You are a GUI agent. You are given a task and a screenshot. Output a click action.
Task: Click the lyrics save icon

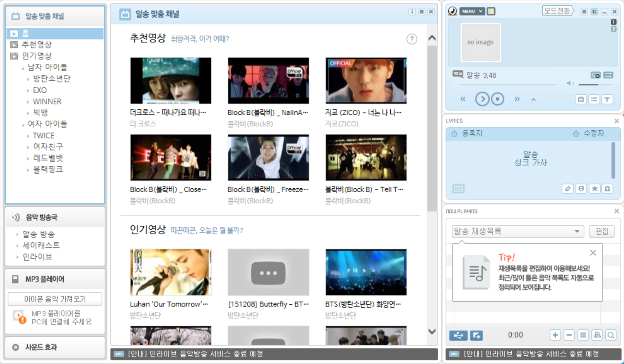click(x=581, y=189)
